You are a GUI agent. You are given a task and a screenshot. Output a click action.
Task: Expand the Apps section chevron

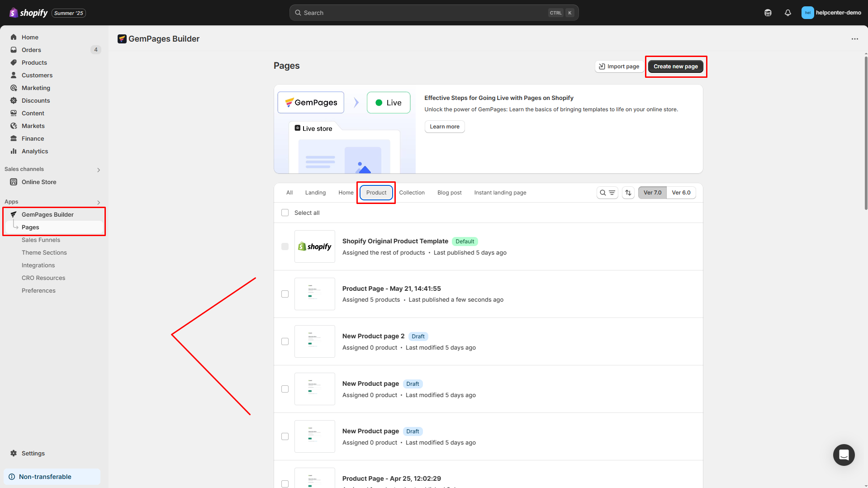[x=99, y=202]
